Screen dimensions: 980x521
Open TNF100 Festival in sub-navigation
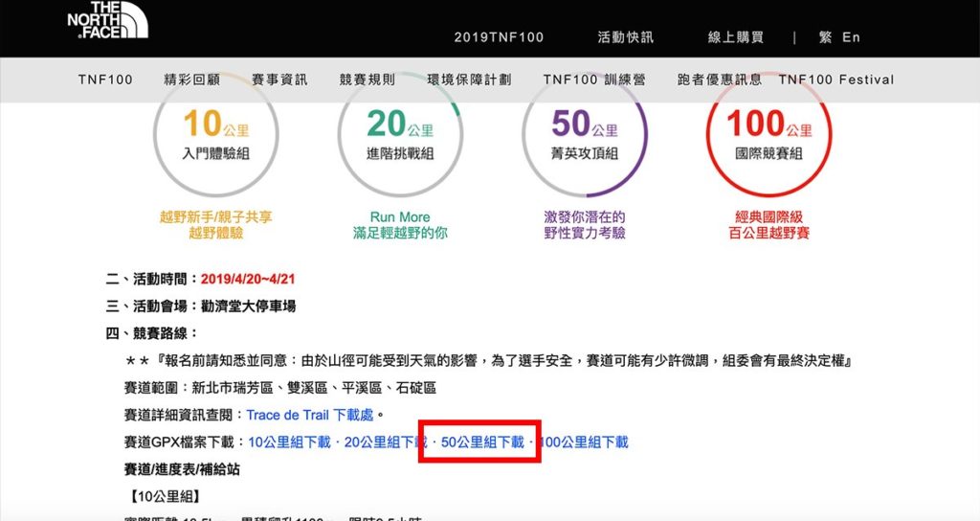coord(836,80)
